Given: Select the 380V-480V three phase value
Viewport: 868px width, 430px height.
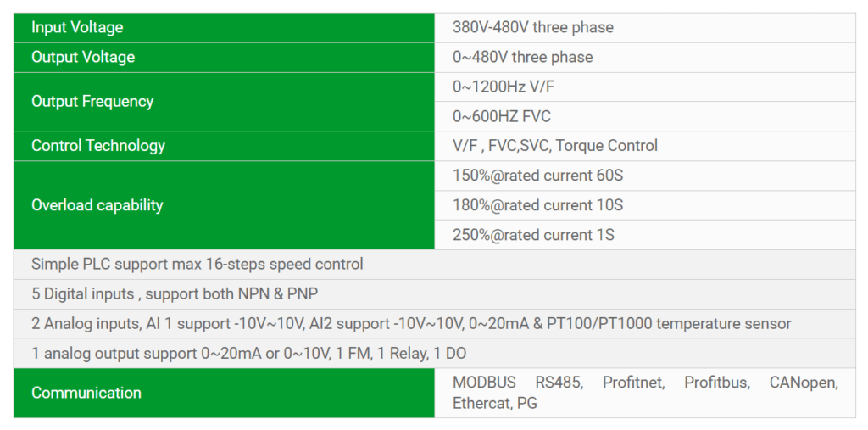Looking at the screenshot, I should [x=532, y=27].
